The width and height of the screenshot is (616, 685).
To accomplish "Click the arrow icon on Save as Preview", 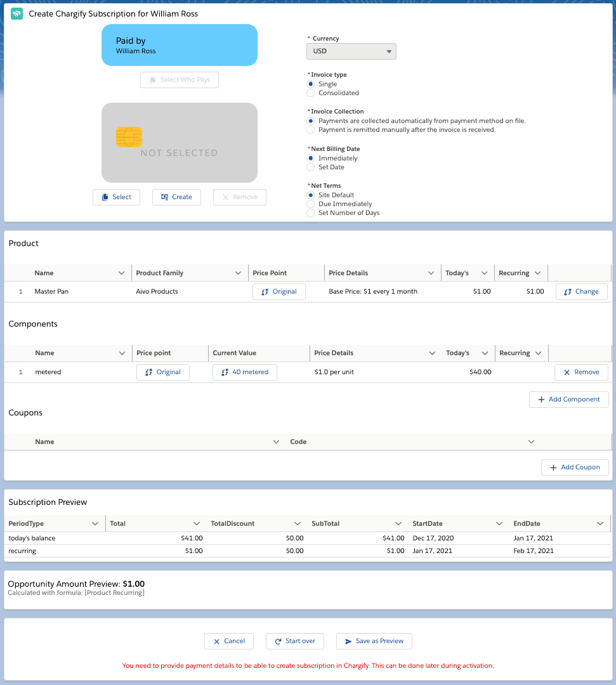I will pos(348,641).
